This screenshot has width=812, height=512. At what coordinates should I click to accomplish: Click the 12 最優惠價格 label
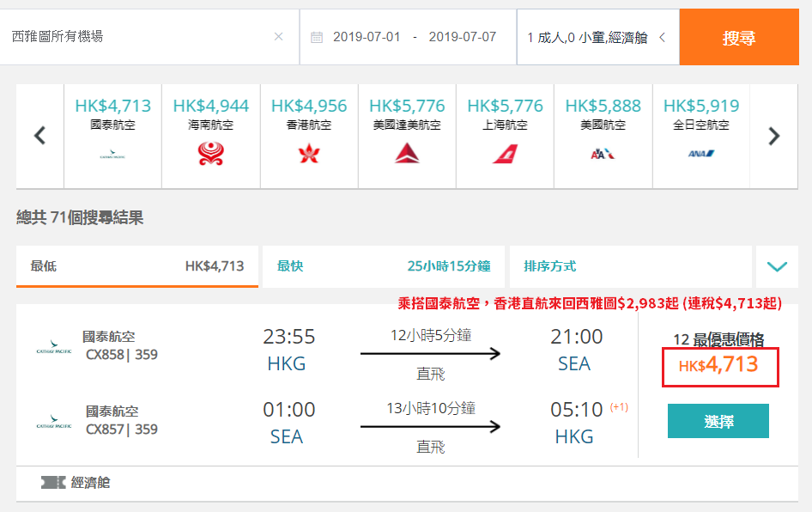tap(718, 339)
